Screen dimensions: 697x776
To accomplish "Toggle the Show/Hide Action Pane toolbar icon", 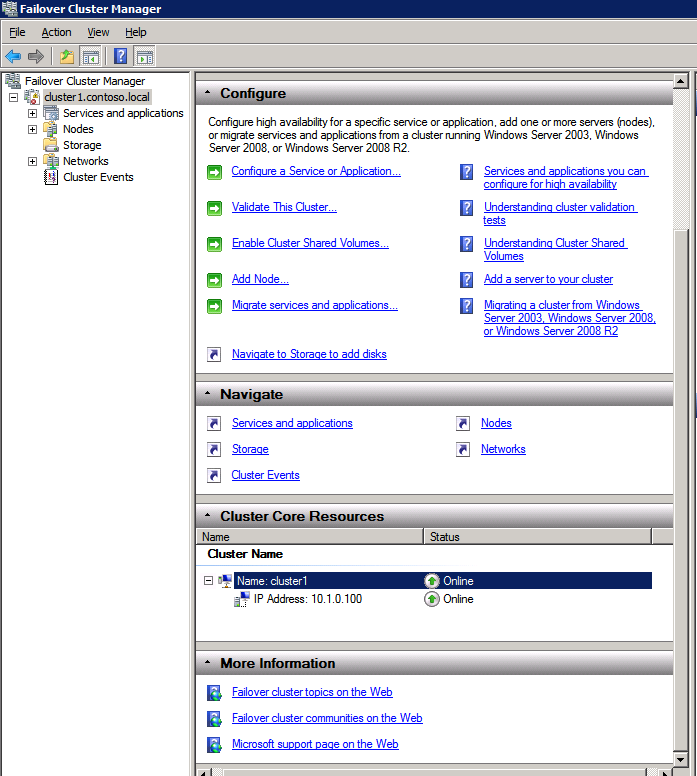I will tap(145, 56).
